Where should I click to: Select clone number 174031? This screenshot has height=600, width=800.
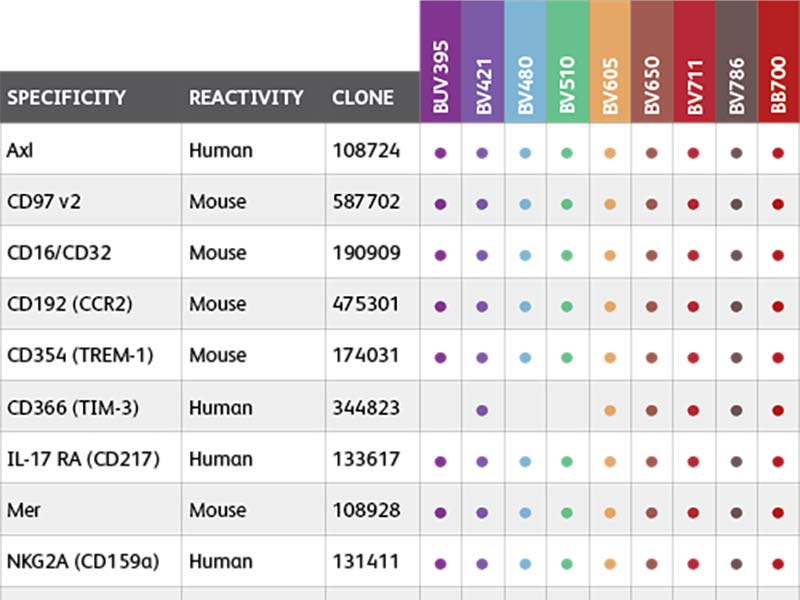365,355
